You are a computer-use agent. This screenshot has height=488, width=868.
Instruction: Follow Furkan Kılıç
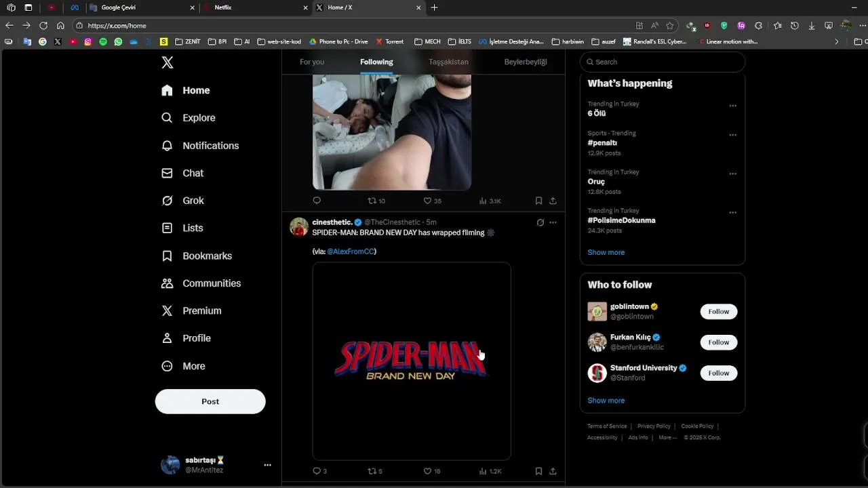(718, 342)
